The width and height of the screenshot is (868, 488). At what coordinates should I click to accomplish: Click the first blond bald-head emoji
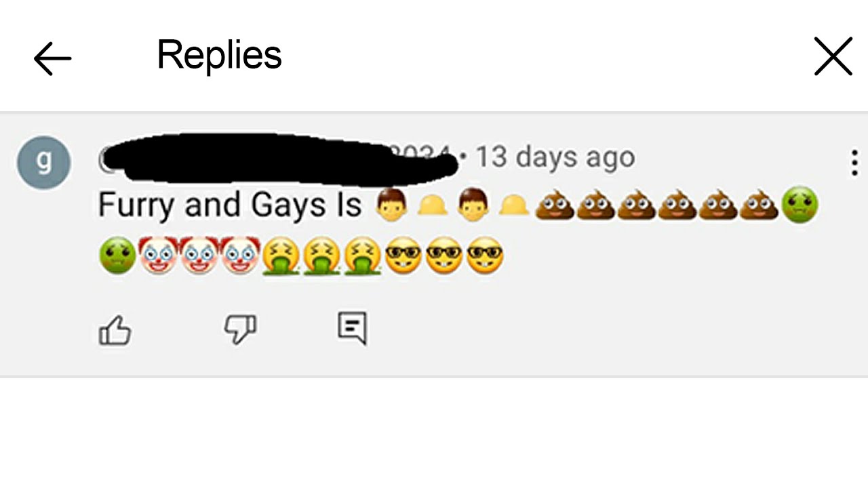pyautogui.click(x=432, y=205)
